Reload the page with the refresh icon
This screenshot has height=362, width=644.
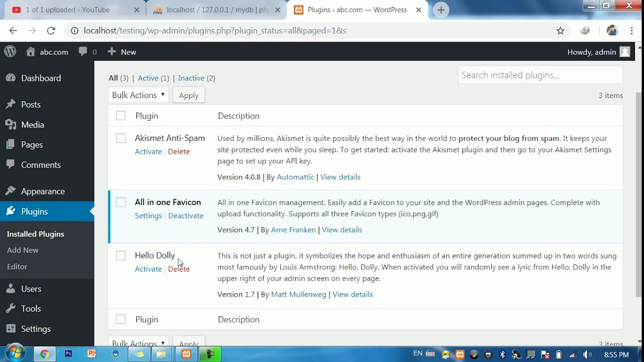[51, 31]
